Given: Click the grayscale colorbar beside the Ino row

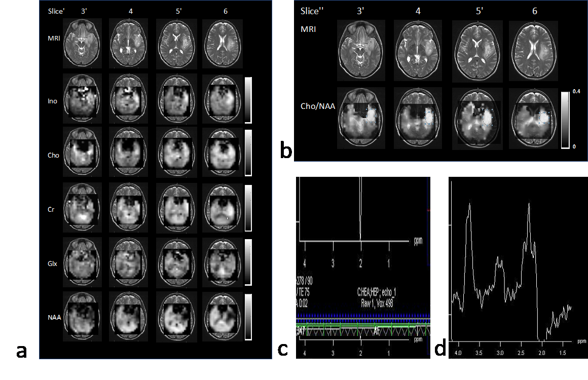Looking at the screenshot, I should pyautogui.click(x=248, y=100).
